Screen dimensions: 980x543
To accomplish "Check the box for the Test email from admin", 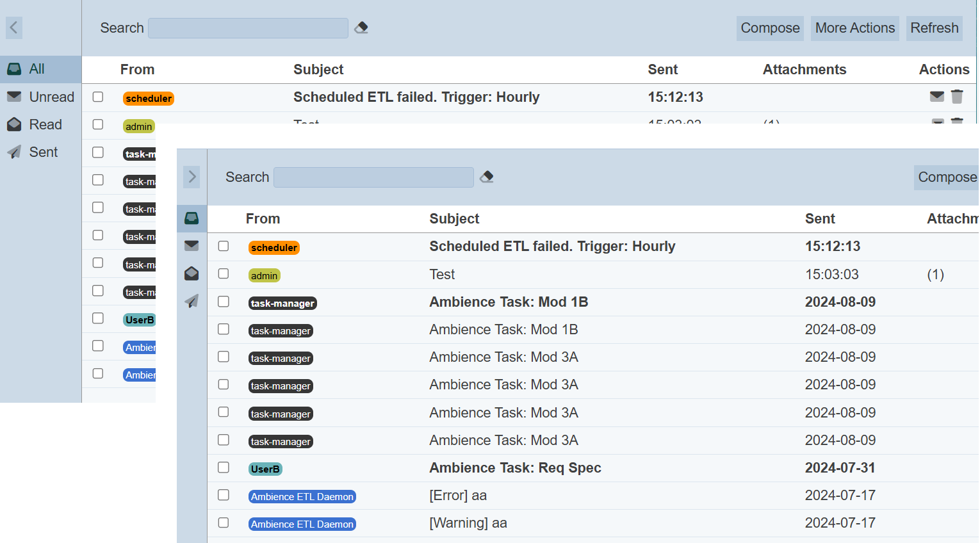I will click(224, 273).
